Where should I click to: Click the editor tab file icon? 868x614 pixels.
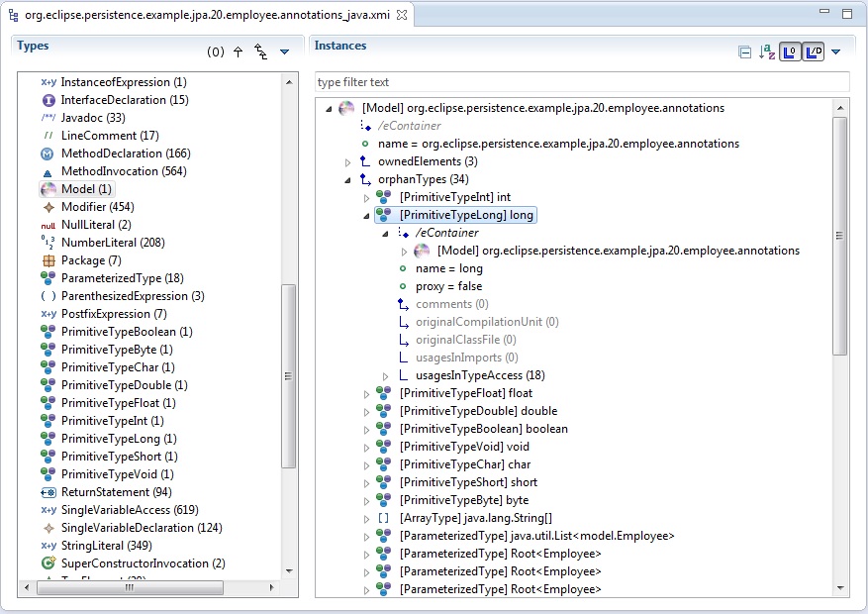pyautogui.click(x=14, y=15)
